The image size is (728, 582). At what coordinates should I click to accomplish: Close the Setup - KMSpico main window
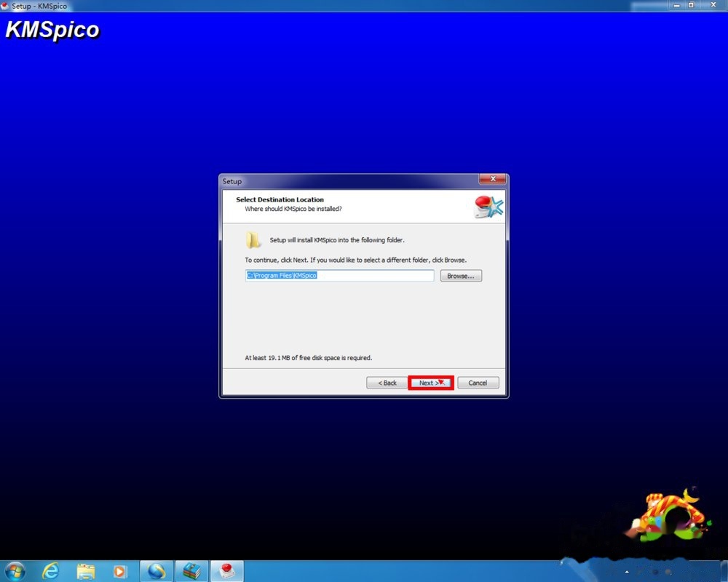[713, 5]
